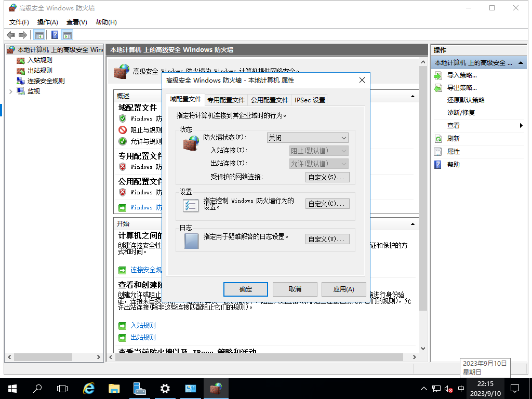Viewport: 532px width, 399px height.
Task: Open the notification center icon
Action: pyautogui.click(x=515, y=389)
